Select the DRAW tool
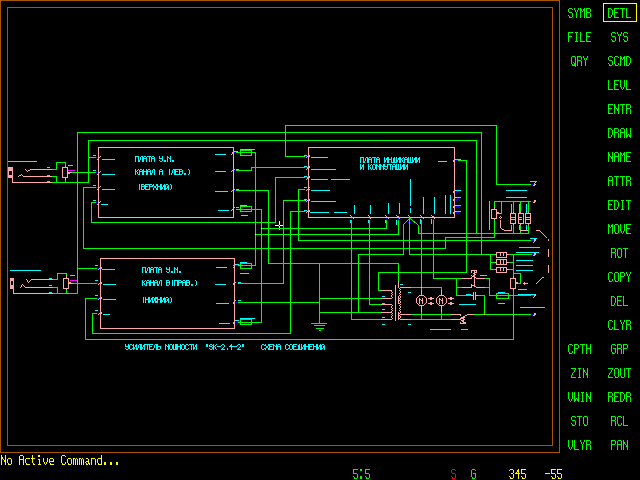This screenshot has width=640, height=480. click(x=619, y=133)
